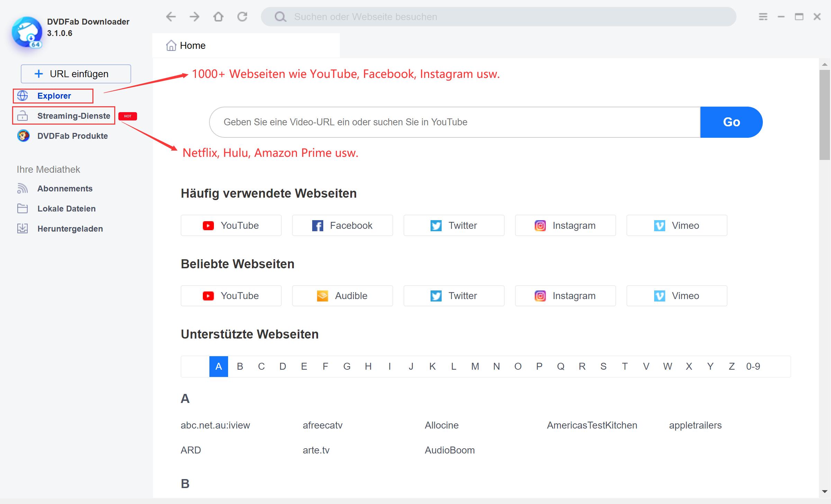
Task: Select letter Z in alphabet index
Action: tap(732, 366)
